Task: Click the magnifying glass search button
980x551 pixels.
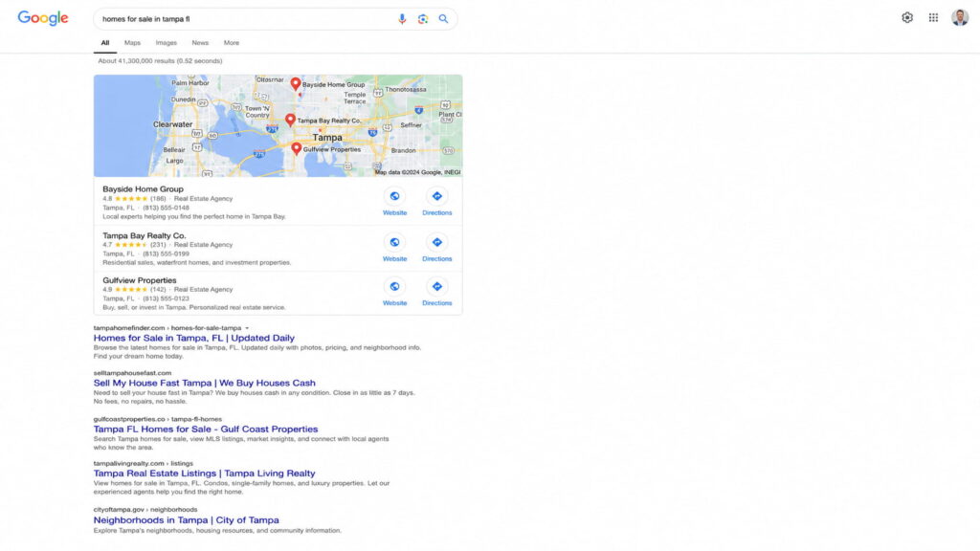Action: (x=443, y=19)
